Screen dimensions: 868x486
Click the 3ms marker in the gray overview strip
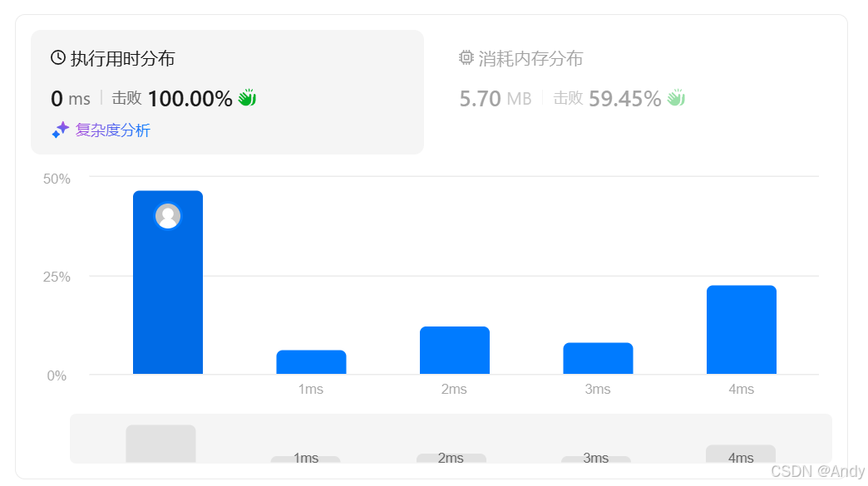point(595,459)
